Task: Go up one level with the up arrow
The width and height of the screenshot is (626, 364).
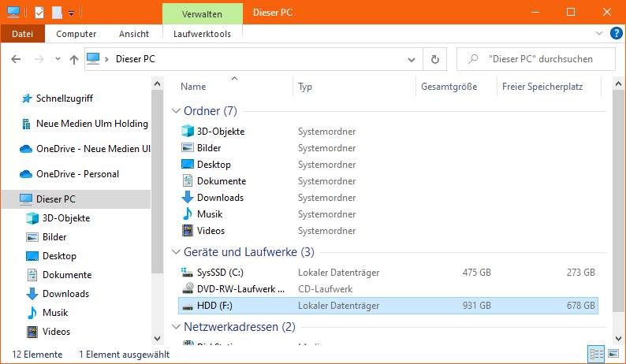Action: (74, 59)
